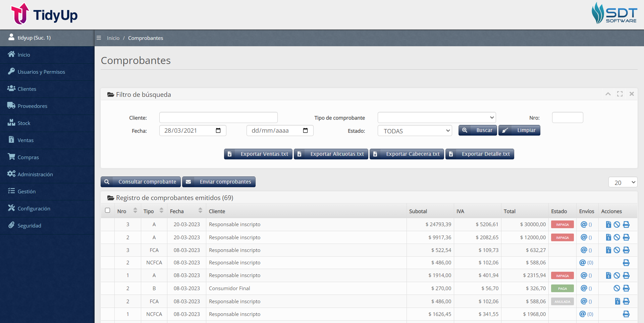Click print icon for NCFCA $ 588,06 row

coord(626,263)
